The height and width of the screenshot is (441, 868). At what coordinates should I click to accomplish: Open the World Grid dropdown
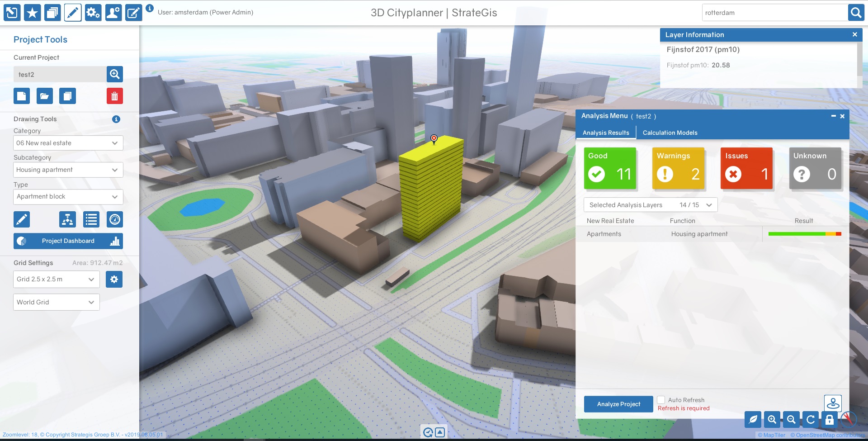click(x=56, y=302)
